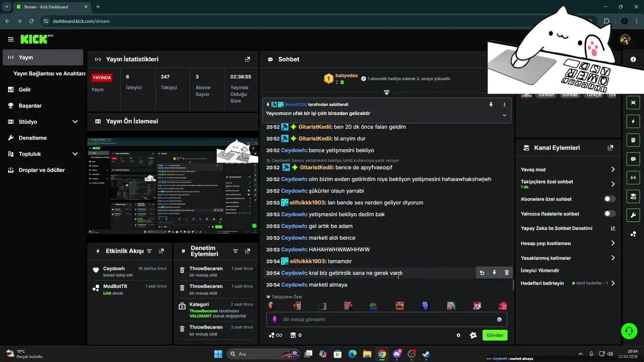Pop out the Kanal Eylemleri panel
Screen dimensions: 644x362
610,148
